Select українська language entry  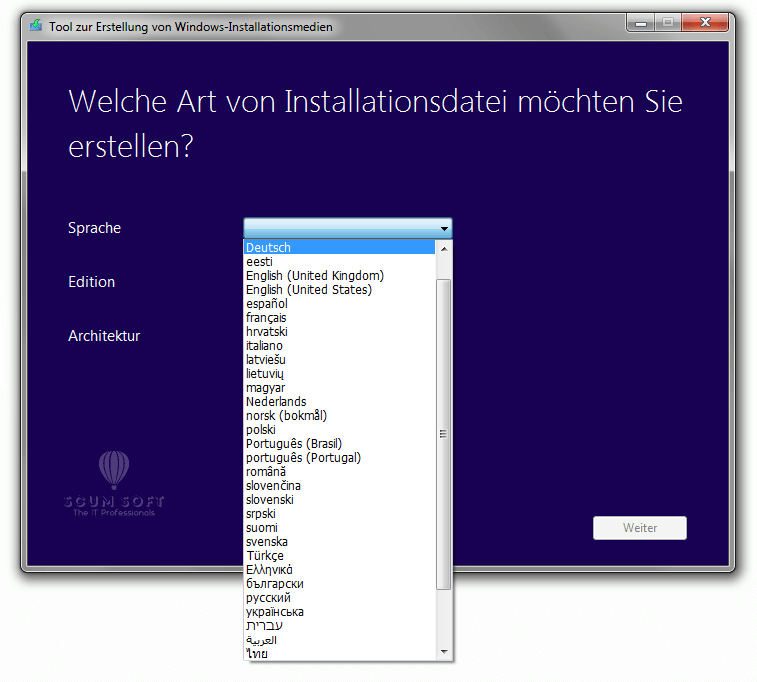pyautogui.click(x=339, y=612)
